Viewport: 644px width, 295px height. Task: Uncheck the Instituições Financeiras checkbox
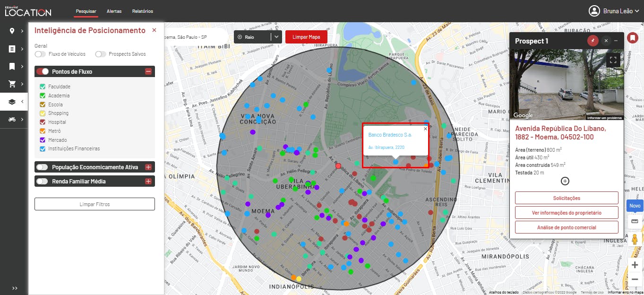43,149
